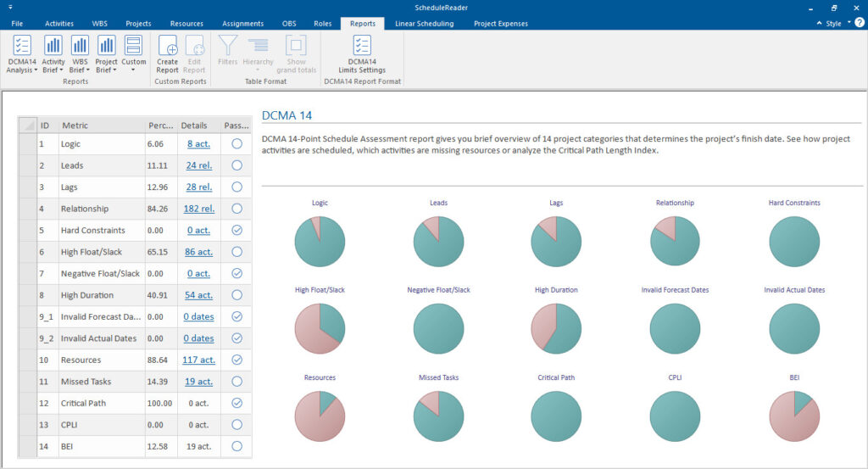Open the 54 act. link for High Duration

coord(198,295)
